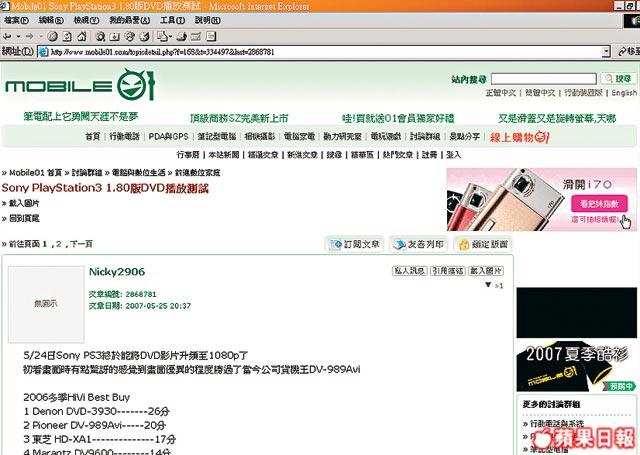Click the Media toolbar icon

click(129, 37)
